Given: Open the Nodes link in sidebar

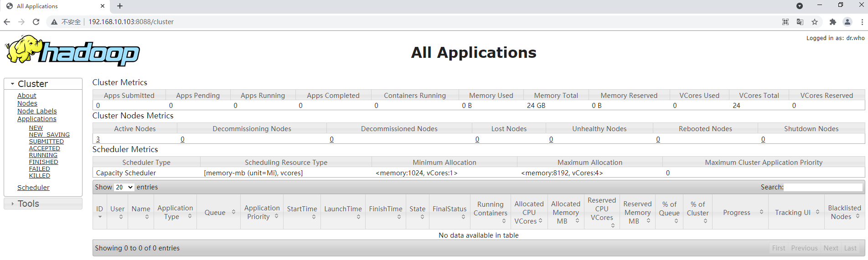Looking at the screenshot, I should click(27, 103).
